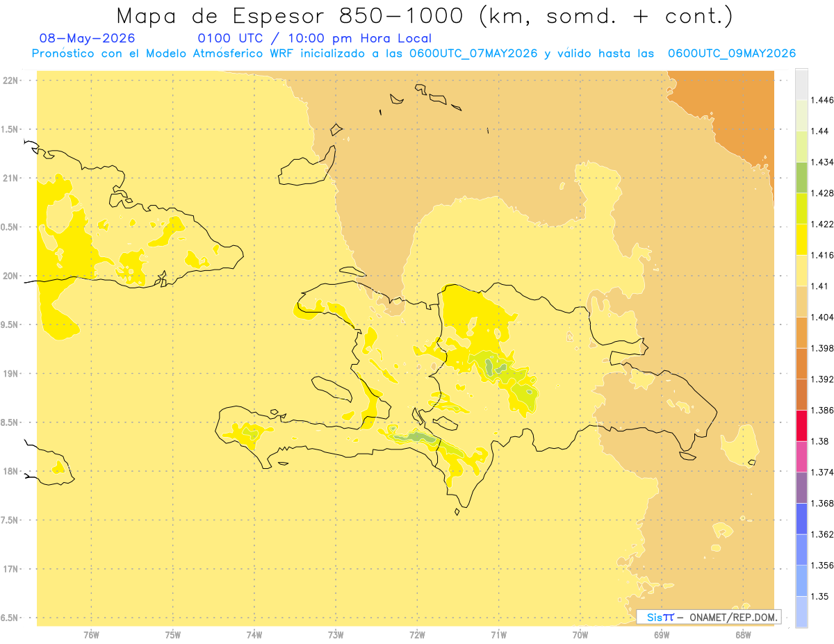Click the 22N latitude axis label
The image size is (834, 644).
[10, 81]
